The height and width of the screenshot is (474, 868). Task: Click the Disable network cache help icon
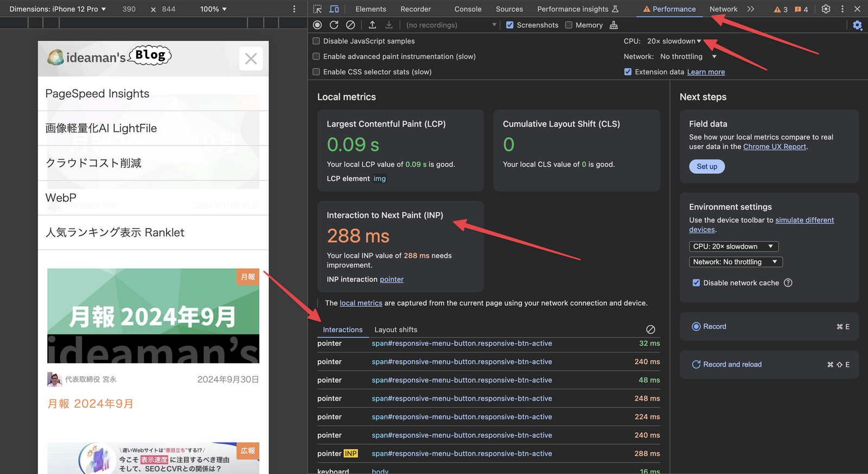click(x=788, y=283)
